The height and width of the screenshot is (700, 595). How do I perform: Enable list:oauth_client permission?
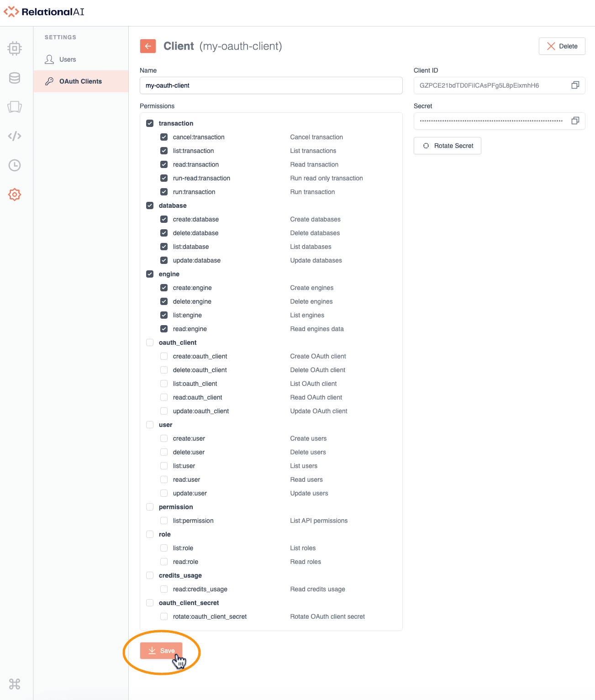(x=164, y=384)
